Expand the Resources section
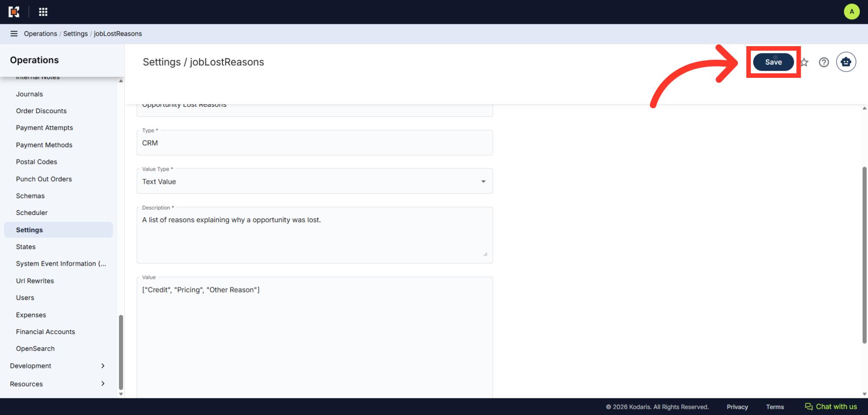The image size is (868, 415). (x=58, y=384)
